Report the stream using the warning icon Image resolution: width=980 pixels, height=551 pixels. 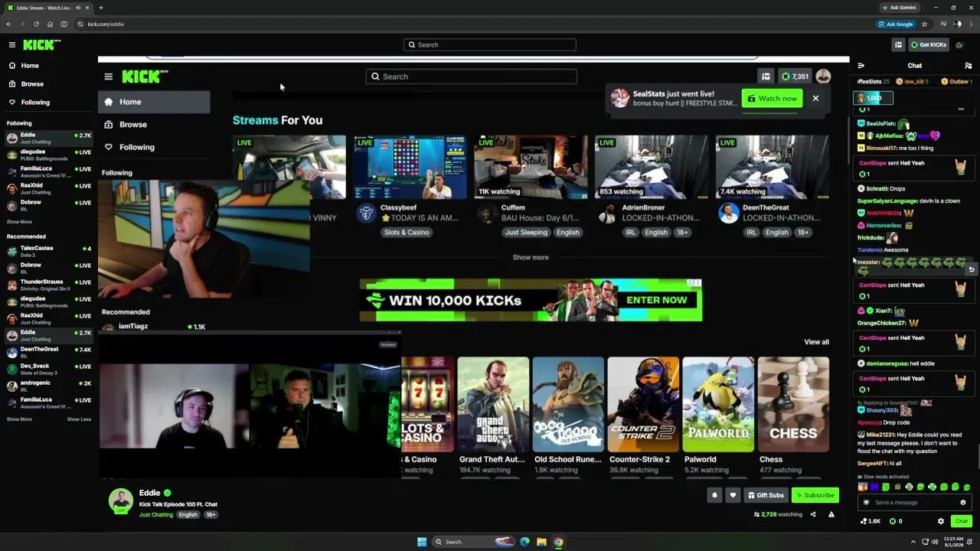coord(831,514)
